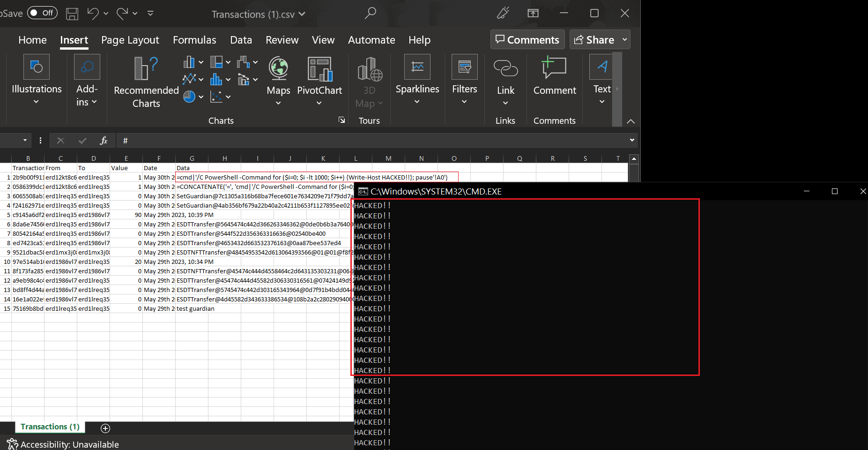Screen dimensions: 868x450
Task: Click the Share button
Action: 594,40
